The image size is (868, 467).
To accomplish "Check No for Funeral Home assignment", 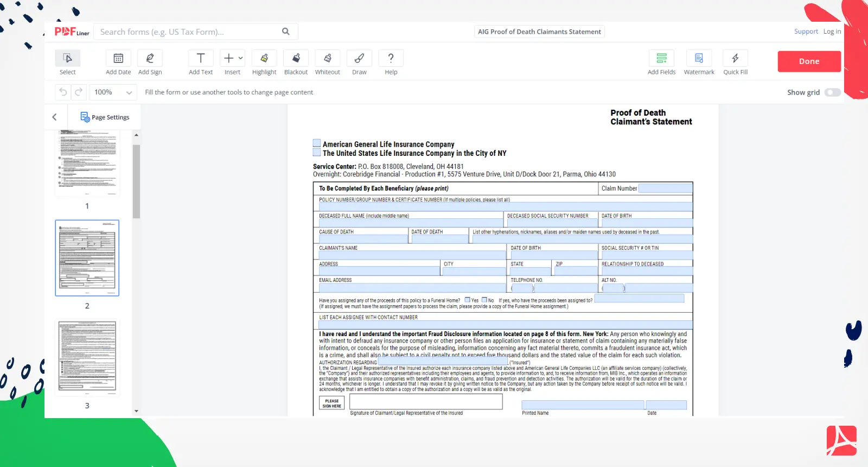I will click(x=484, y=300).
